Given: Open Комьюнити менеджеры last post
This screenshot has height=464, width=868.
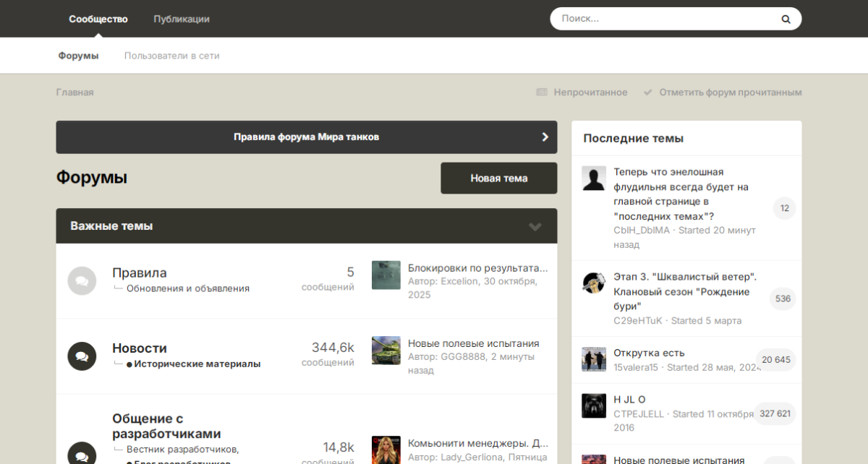Looking at the screenshot, I should click(x=478, y=443).
